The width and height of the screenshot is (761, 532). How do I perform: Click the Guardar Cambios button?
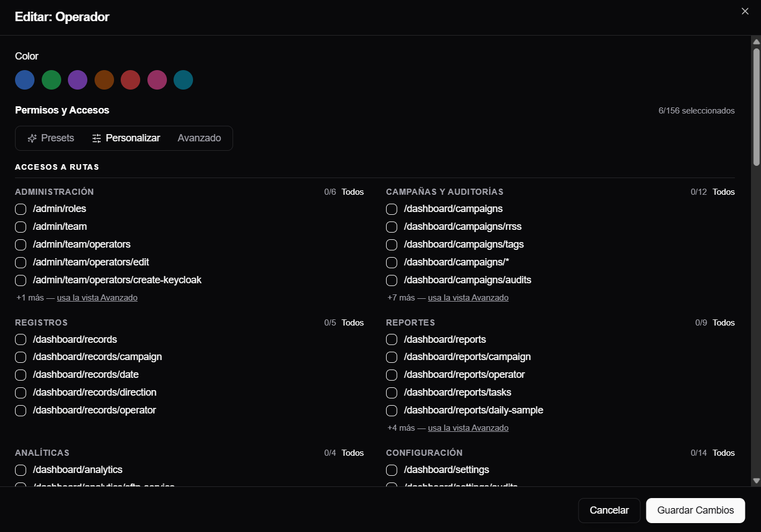695,510
